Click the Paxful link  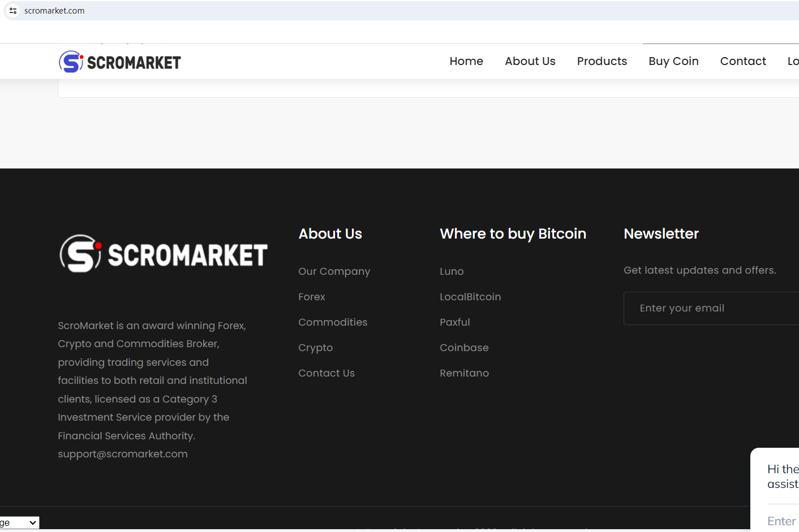pos(455,322)
